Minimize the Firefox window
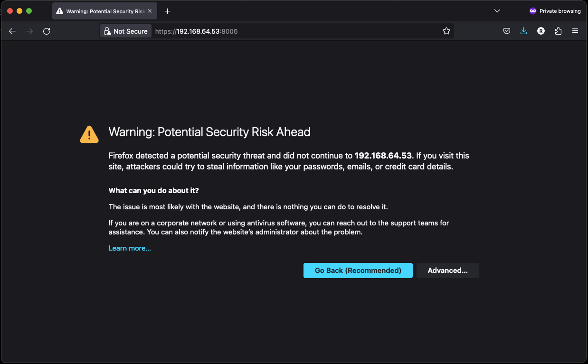The height and width of the screenshot is (364, 588). coord(19,11)
